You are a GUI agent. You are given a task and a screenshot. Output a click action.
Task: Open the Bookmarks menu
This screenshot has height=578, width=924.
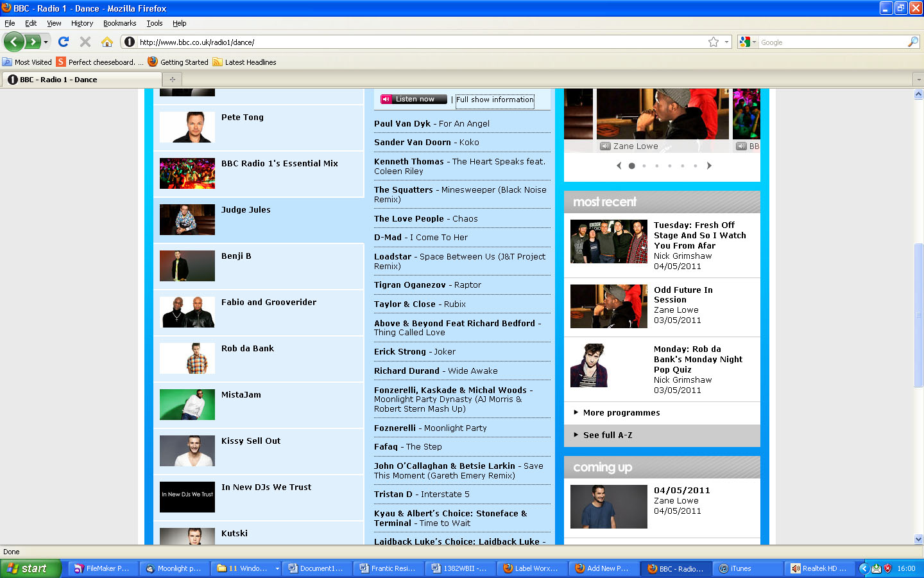119,23
